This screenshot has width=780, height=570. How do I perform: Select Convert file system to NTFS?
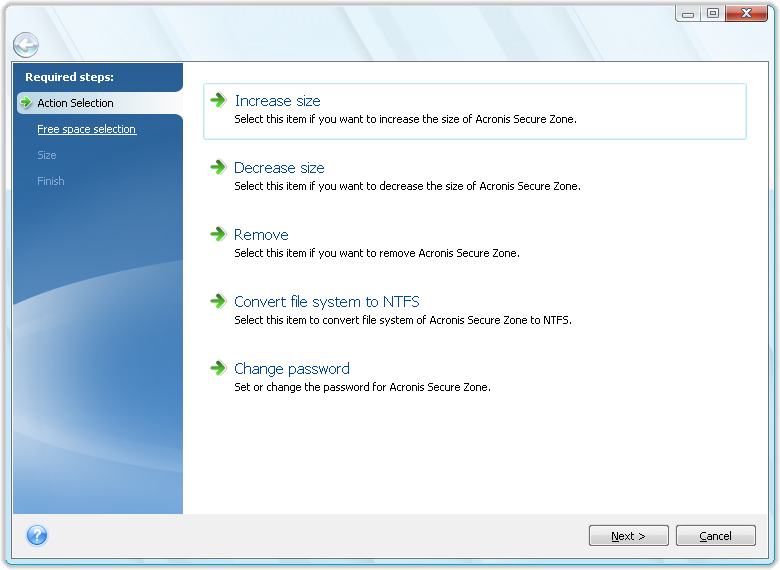pos(327,302)
